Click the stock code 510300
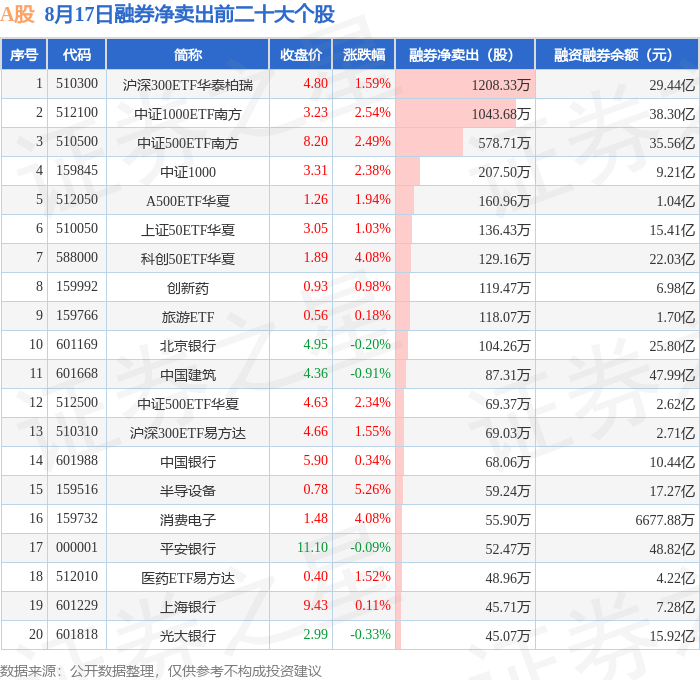 coord(77,83)
